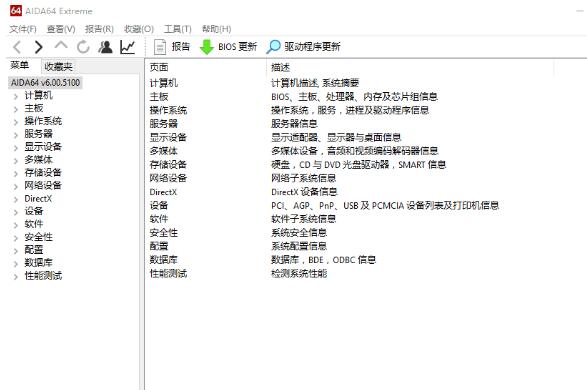Expand the 设备 tree node chevron

(x=16, y=212)
